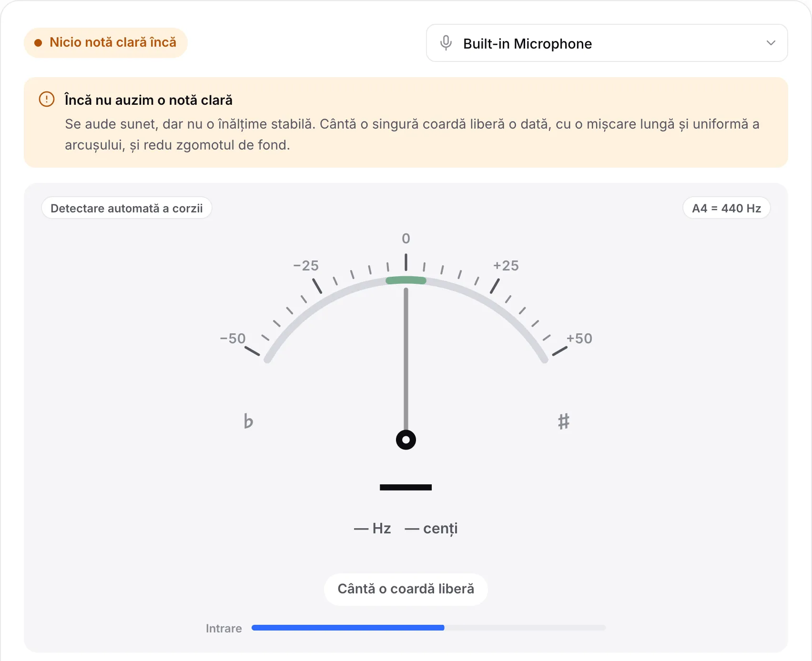The height and width of the screenshot is (661, 812).
Task: Click the flat symbol beside the gauge
Action: tap(248, 421)
